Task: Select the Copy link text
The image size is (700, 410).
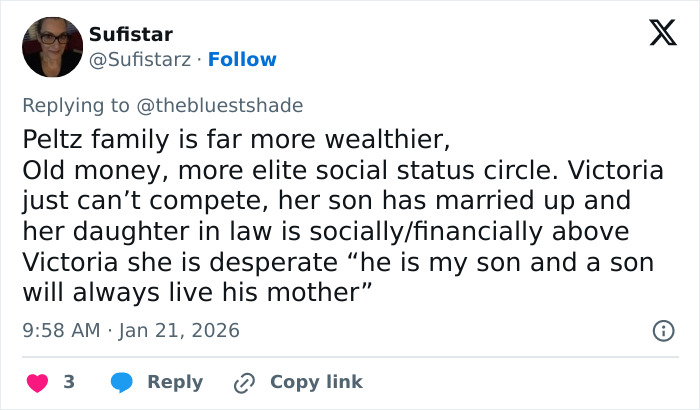Action: click(x=316, y=382)
